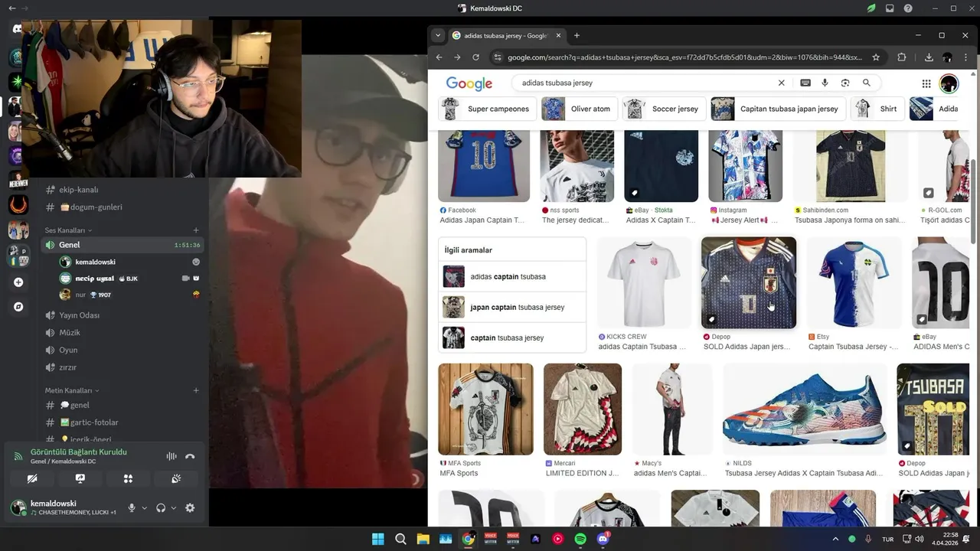Open the Discord inbox icon

890,8
